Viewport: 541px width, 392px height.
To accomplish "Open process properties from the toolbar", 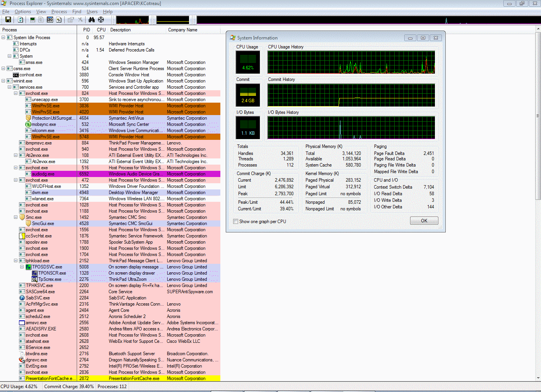I will [70, 19].
